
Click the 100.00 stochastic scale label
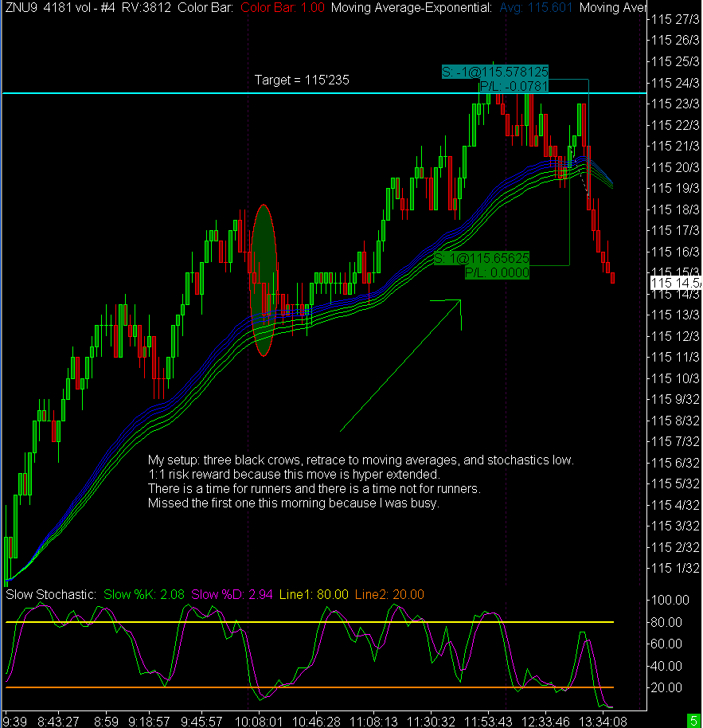670,600
